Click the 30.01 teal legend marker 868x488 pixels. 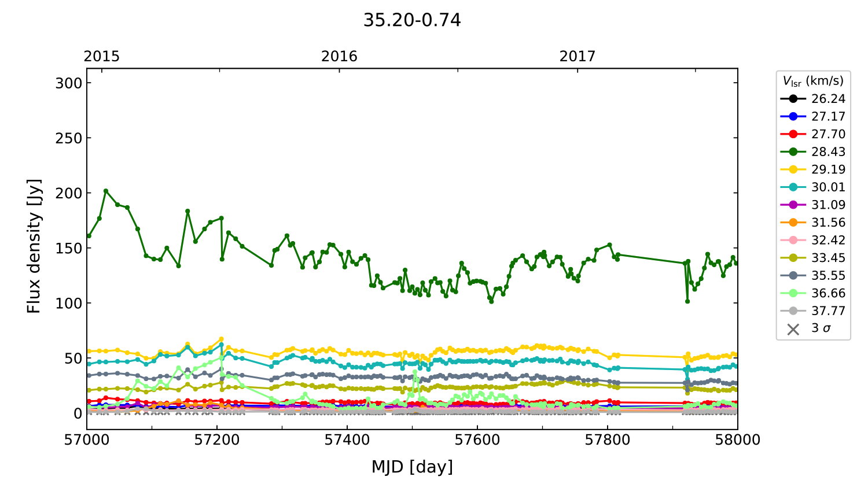pyautogui.click(x=793, y=187)
